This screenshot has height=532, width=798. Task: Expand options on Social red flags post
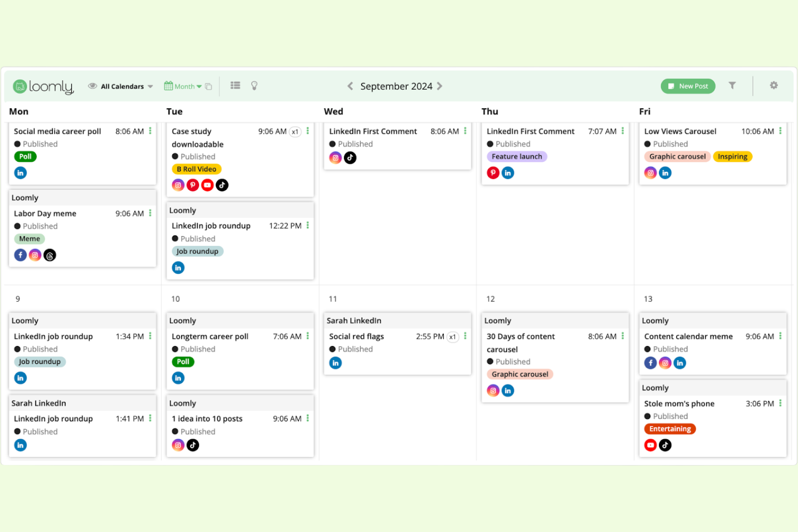(465, 336)
